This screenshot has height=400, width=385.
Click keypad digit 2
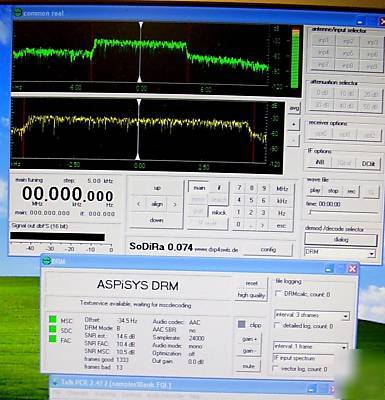(251, 212)
